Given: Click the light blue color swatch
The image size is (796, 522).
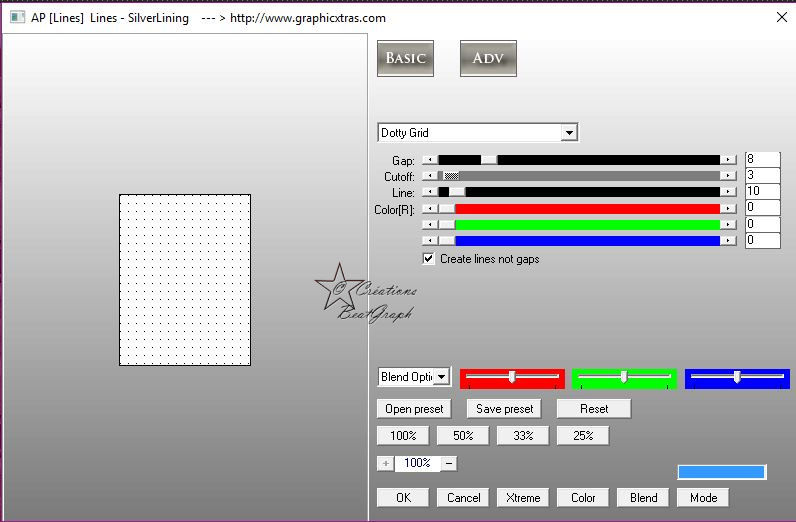Looking at the screenshot, I should [721, 472].
